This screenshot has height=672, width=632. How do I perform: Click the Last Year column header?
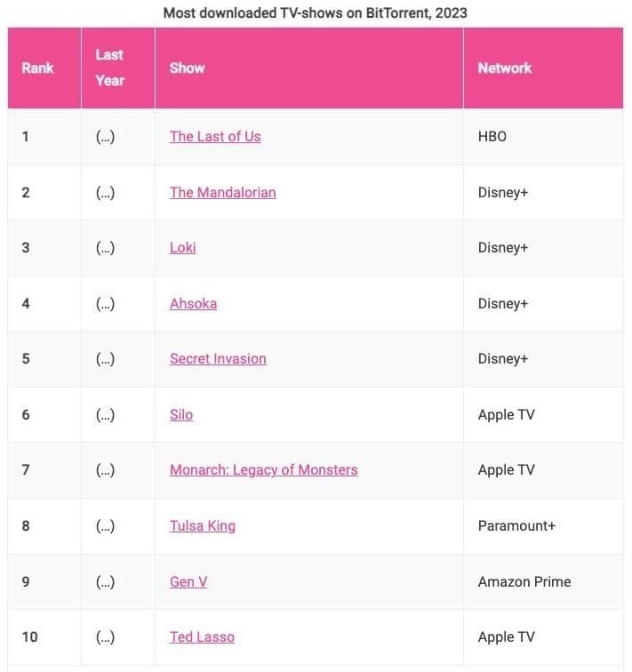[x=109, y=68]
